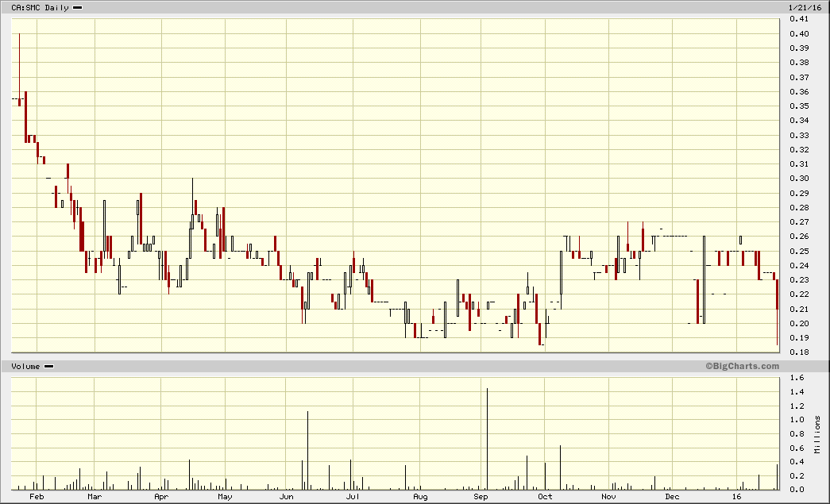Select the 0.33 price axis label
Screen dimensions: 830x504
tap(799, 136)
